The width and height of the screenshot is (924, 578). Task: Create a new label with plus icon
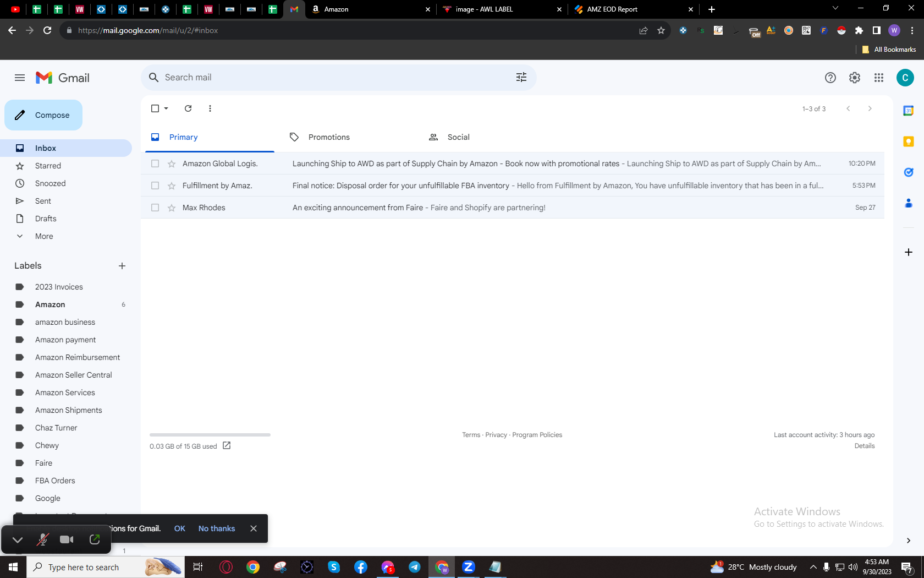[x=122, y=266]
